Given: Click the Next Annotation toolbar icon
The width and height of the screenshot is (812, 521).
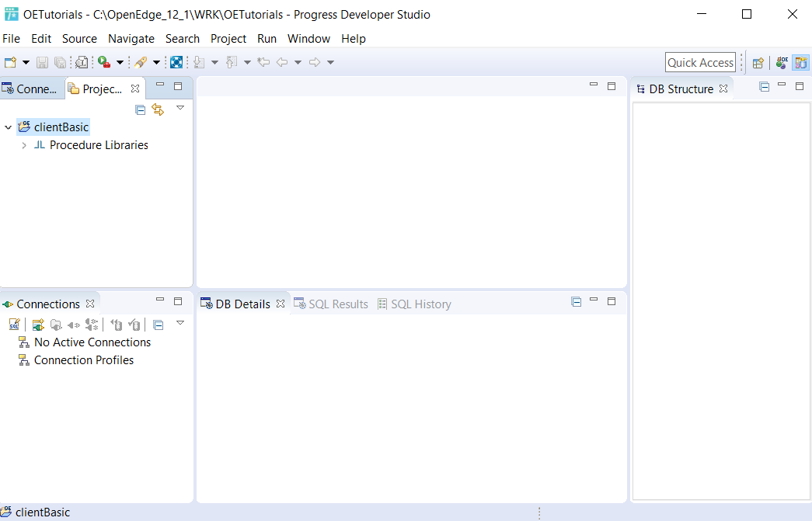Looking at the screenshot, I should coord(199,63).
